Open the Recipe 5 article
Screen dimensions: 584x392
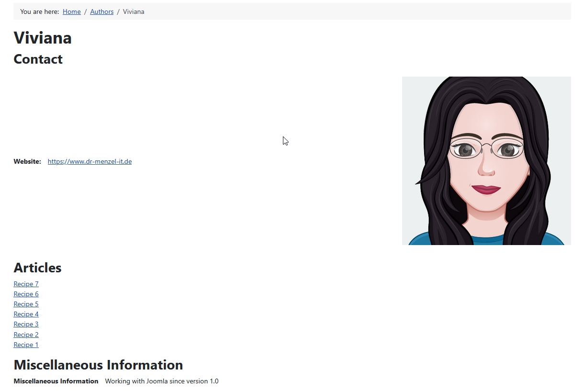(x=26, y=304)
